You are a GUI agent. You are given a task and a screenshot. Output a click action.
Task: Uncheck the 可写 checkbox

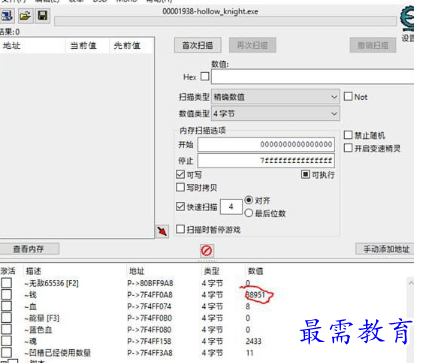coord(180,174)
